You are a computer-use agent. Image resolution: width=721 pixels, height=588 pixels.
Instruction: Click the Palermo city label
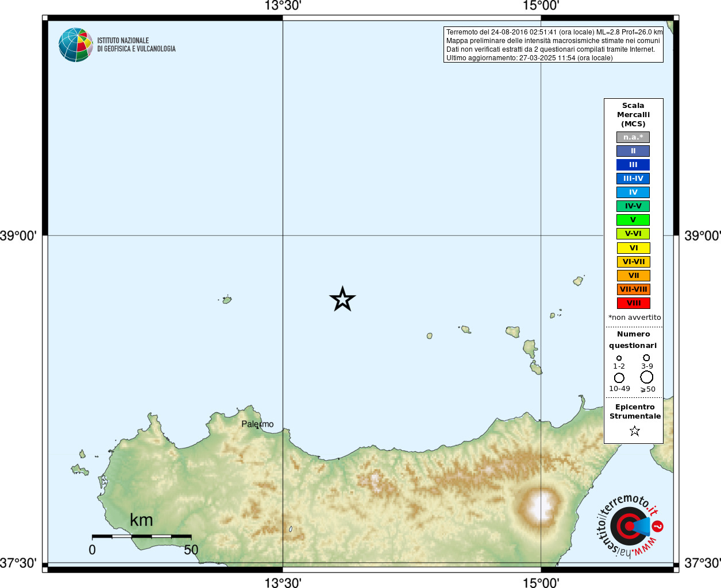click(x=257, y=424)
